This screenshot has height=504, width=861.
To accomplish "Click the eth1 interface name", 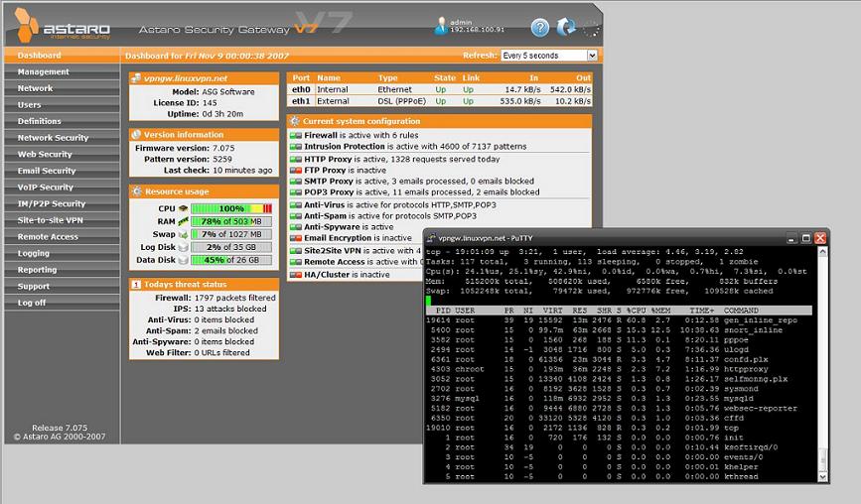I will pyautogui.click(x=301, y=101).
